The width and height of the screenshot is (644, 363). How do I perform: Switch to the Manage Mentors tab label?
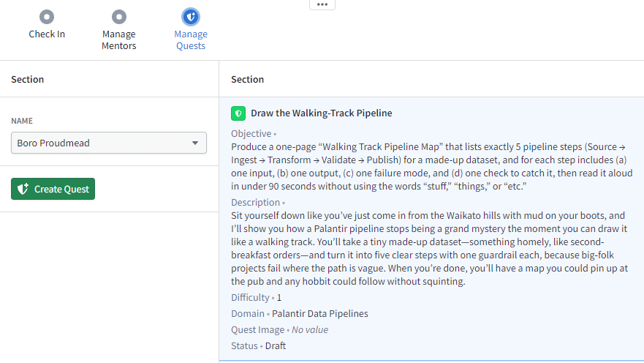pos(118,40)
